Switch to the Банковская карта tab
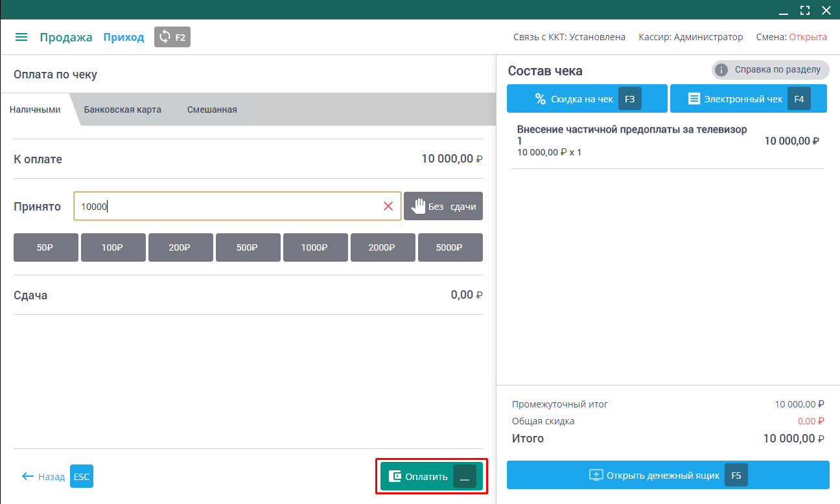 122,109
